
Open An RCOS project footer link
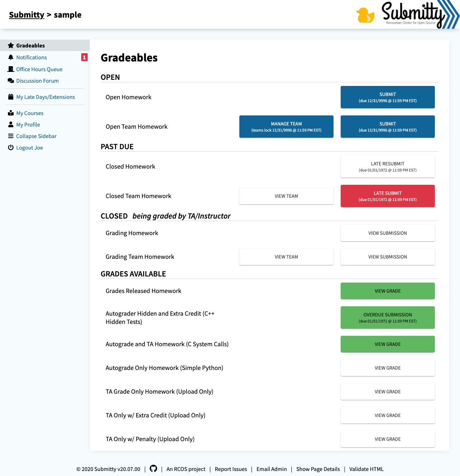click(x=186, y=469)
